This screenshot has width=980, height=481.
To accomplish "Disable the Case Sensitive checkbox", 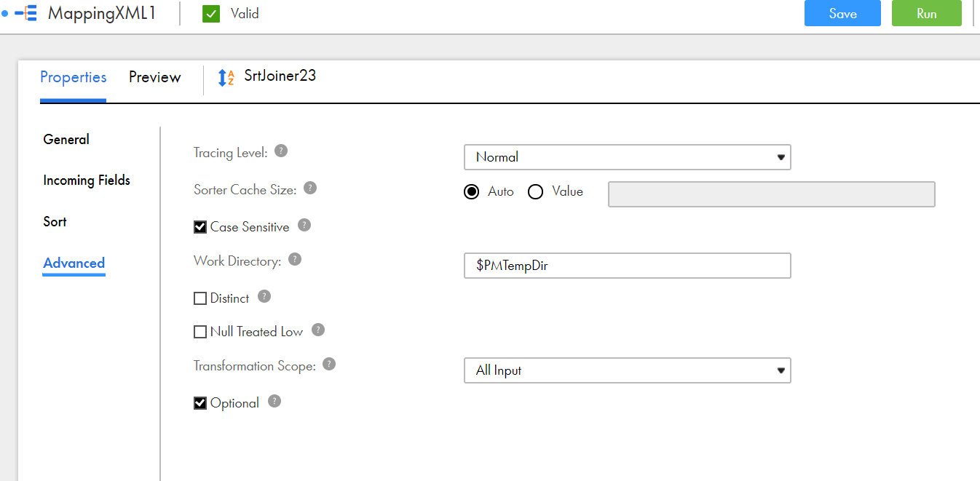I will coord(200,227).
